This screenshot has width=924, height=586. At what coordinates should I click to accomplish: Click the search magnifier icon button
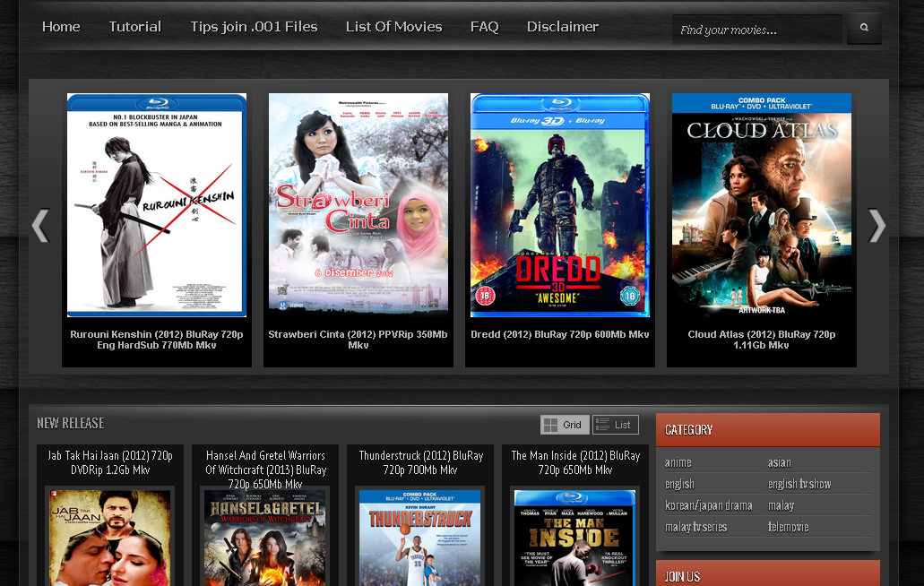pyautogui.click(x=864, y=28)
